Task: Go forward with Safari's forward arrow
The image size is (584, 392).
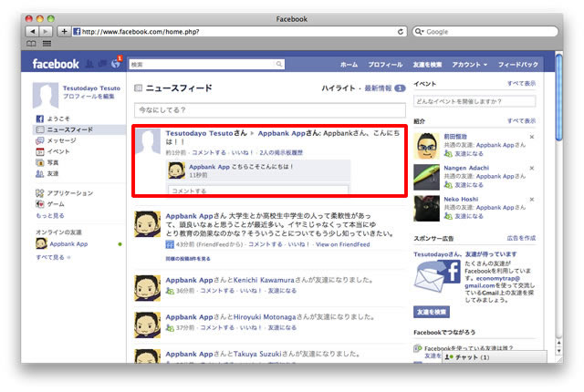Action: (46, 32)
